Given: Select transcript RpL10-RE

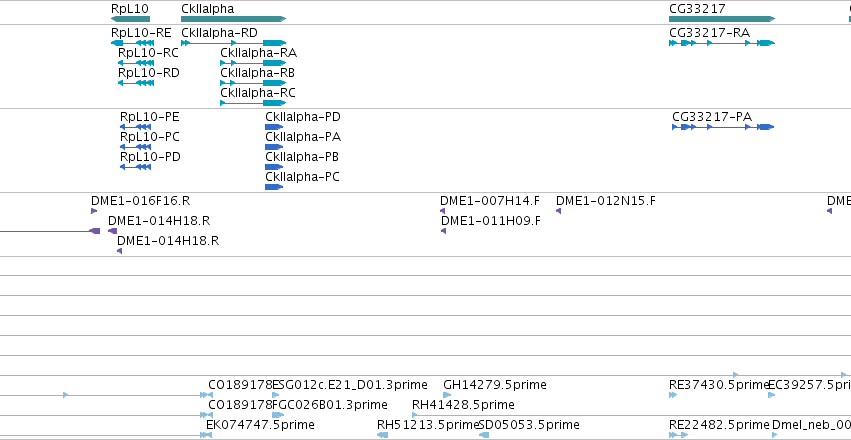Looking at the screenshot, I should point(132,43).
